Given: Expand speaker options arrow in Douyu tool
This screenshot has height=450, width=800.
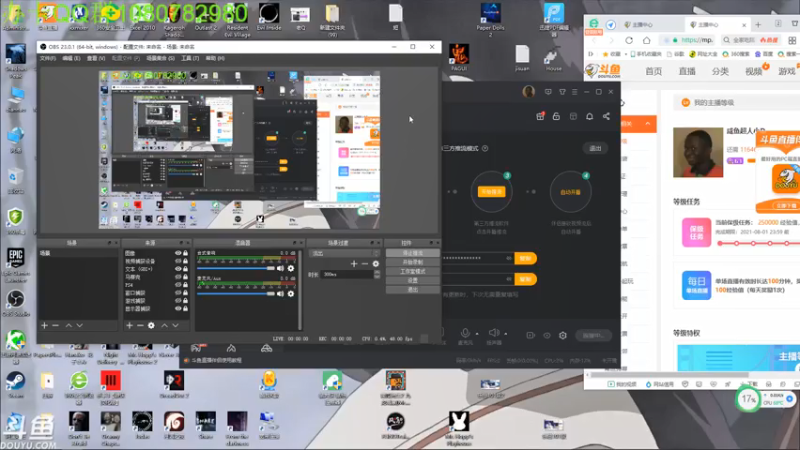Looking at the screenshot, I should pos(506,334).
